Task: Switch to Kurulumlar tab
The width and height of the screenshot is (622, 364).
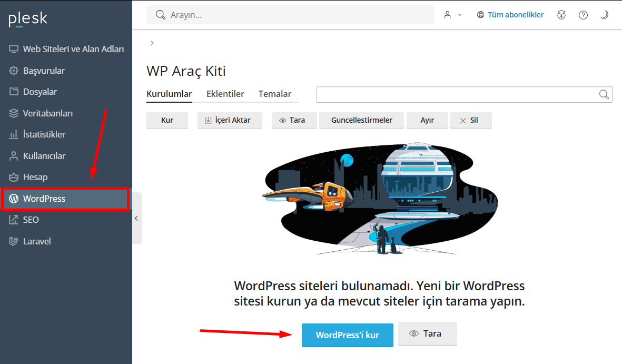Action: (170, 94)
